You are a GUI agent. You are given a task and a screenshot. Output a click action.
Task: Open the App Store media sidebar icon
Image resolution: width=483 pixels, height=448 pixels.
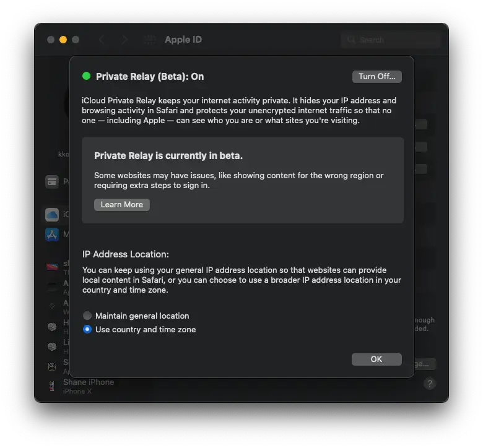[x=52, y=235]
